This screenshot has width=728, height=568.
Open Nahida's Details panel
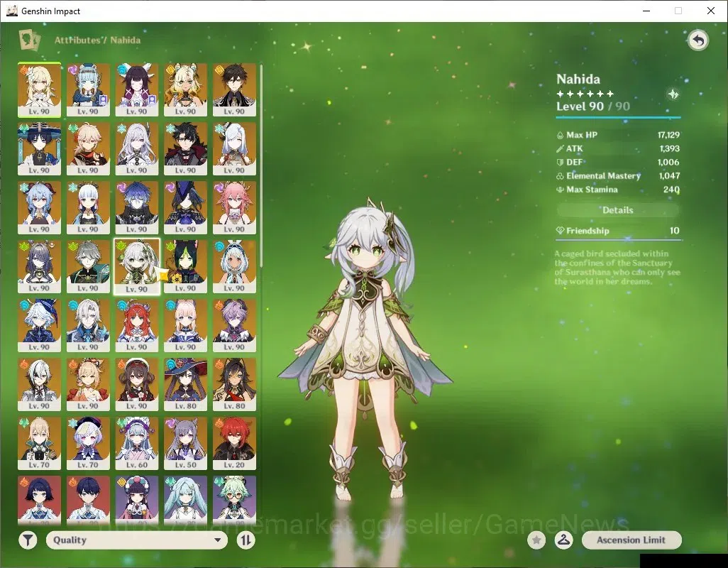(x=617, y=210)
